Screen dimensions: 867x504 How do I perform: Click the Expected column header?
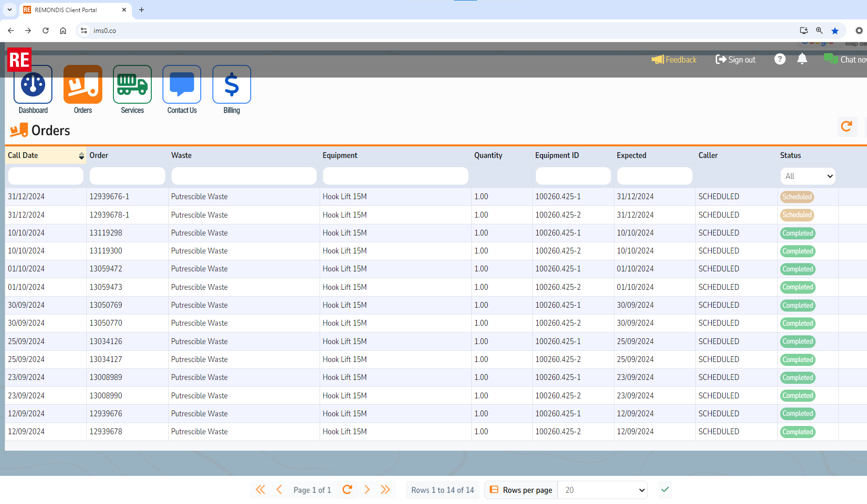pos(631,156)
